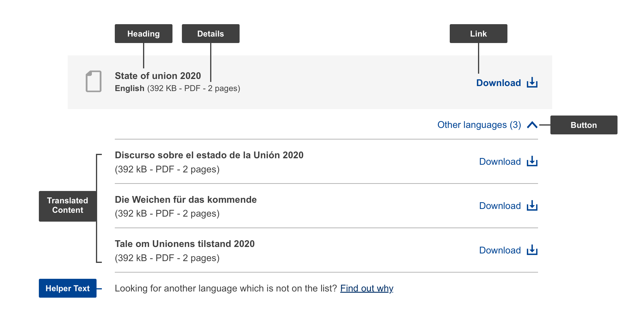Click the Link annotation label
644x323 pixels.
pos(479,34)
